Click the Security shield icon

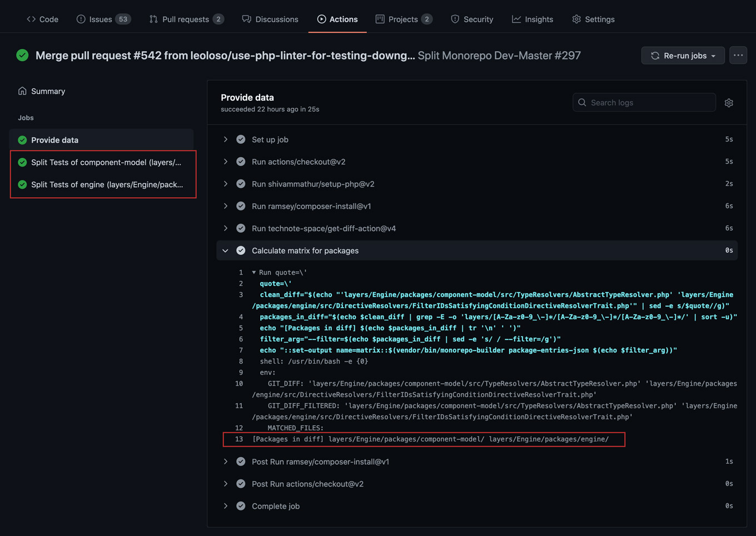[455, 19]
